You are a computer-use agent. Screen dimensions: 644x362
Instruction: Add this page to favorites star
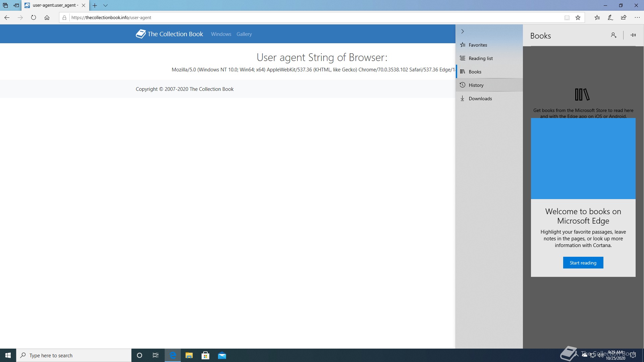point(578,18)
